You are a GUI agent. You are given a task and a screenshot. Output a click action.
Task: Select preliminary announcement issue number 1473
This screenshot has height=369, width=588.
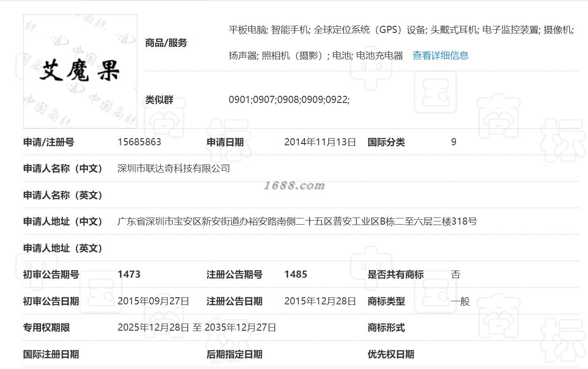129,275
